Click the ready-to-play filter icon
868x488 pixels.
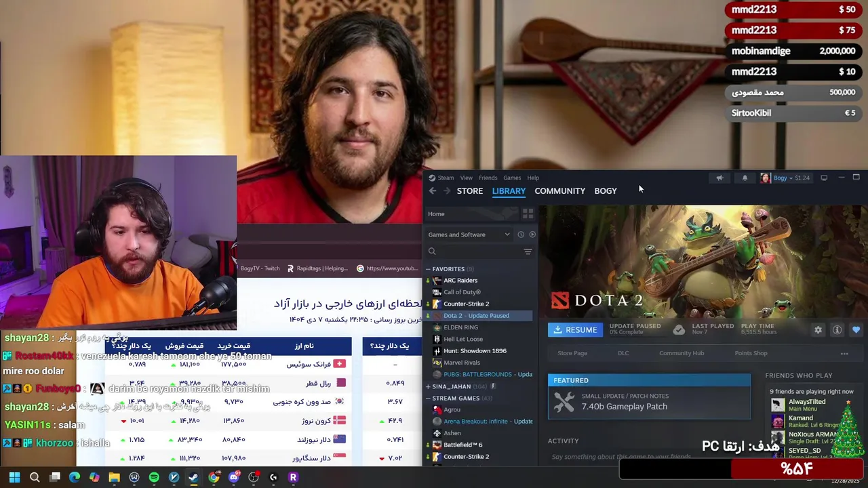532,235
